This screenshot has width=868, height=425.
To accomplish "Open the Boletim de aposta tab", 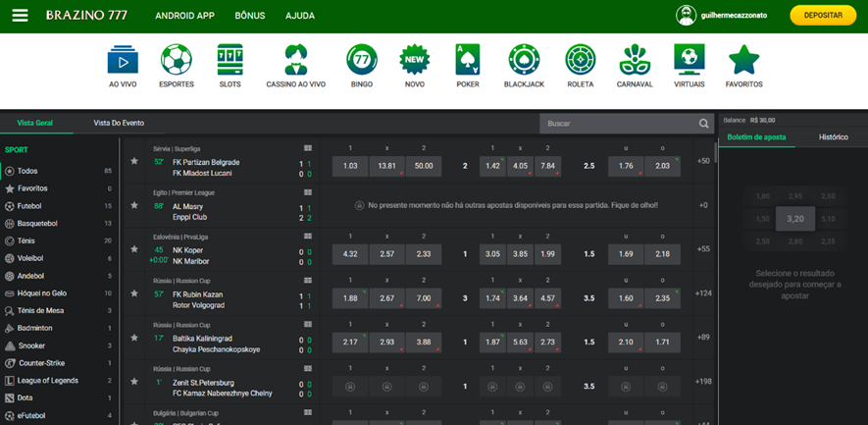I will click(756, 136).
